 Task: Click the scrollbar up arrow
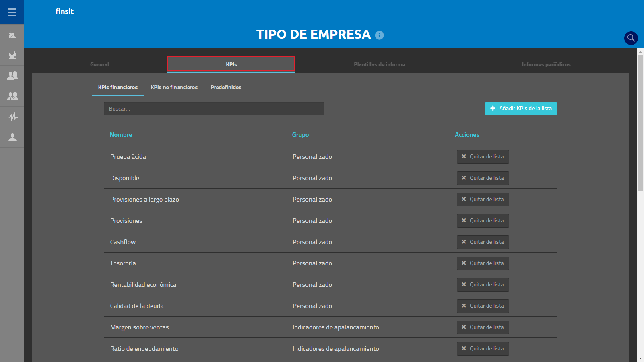(x=640, y=51)
